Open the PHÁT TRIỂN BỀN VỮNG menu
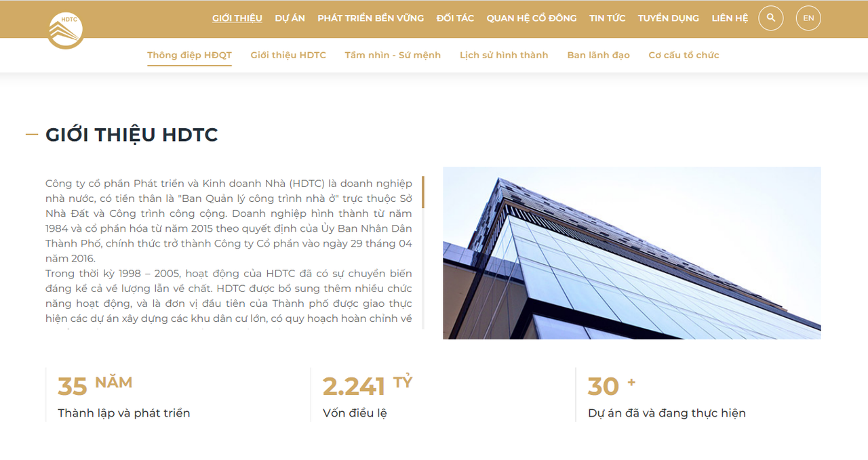This screenshot has width=868, height=460. 370,18
